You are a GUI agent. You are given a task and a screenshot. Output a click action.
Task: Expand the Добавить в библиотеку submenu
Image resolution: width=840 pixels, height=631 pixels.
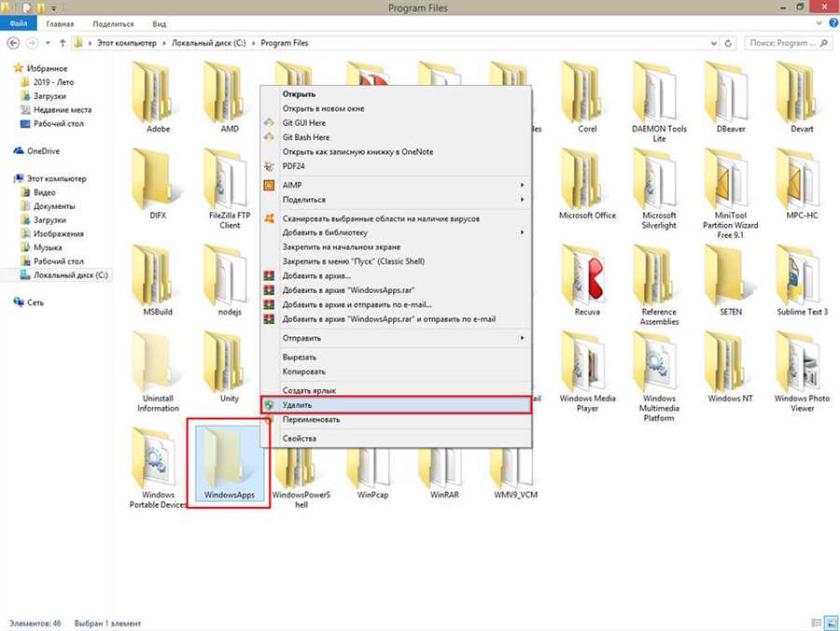(396, 232)
